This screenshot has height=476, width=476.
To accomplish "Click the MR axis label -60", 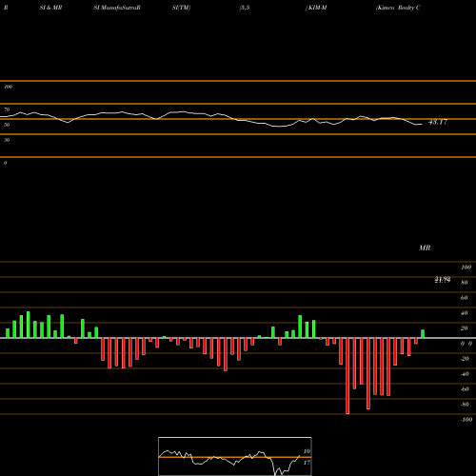I will [465, 389].
